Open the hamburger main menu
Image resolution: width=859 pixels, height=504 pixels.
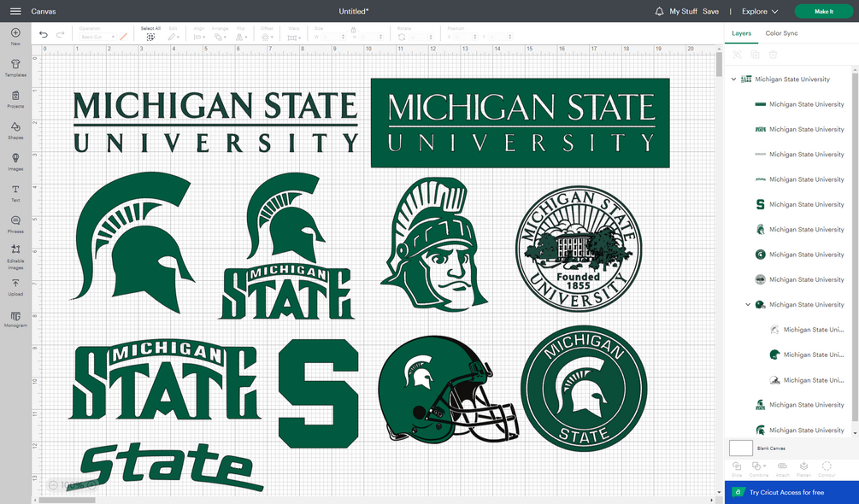[x=15, y=11]
